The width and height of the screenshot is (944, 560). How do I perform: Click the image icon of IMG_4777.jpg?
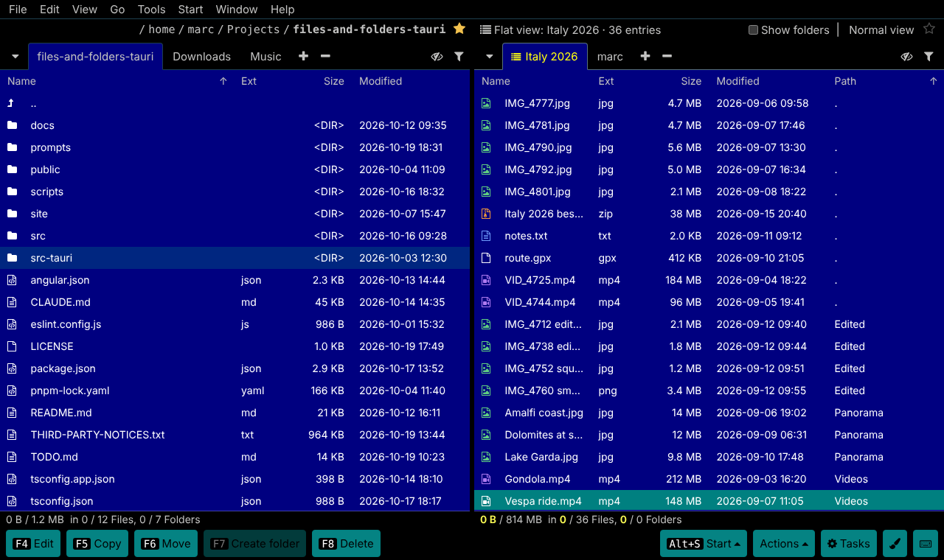[486, 103]
